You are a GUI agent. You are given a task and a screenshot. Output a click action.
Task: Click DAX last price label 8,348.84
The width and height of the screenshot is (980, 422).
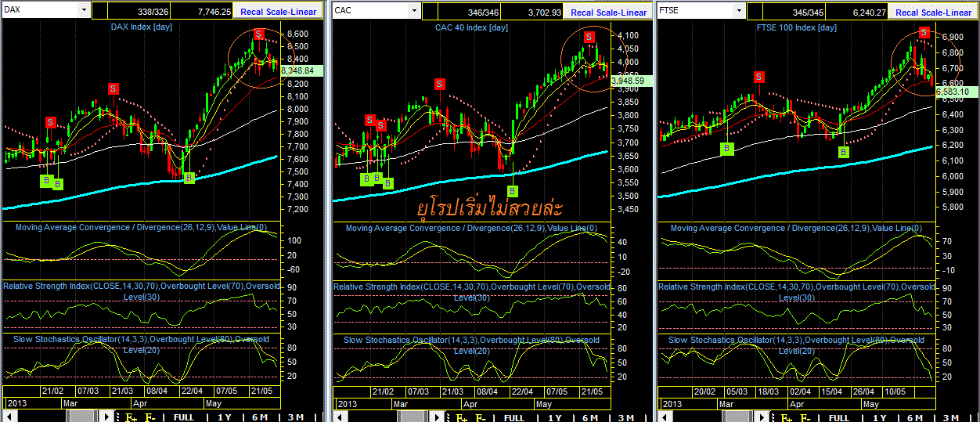(x=301, y=70)
